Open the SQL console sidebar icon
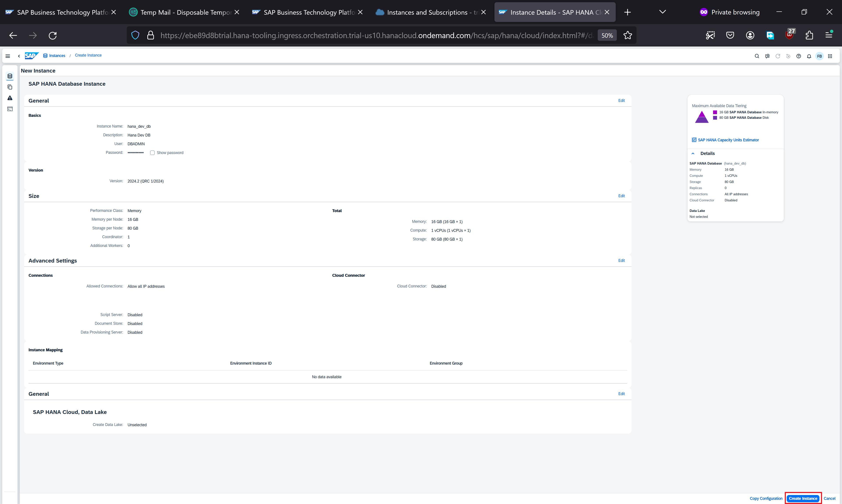842x504 pixels. coord(10,109)
